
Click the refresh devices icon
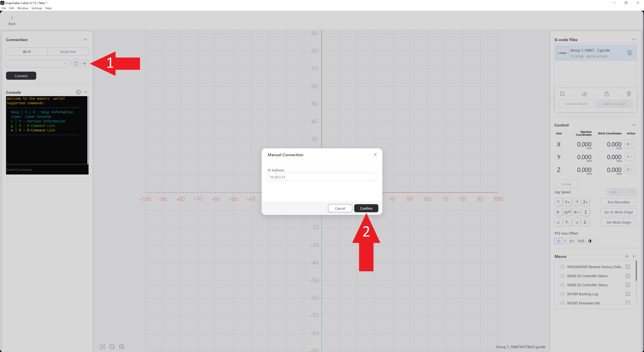pos(75,64)
